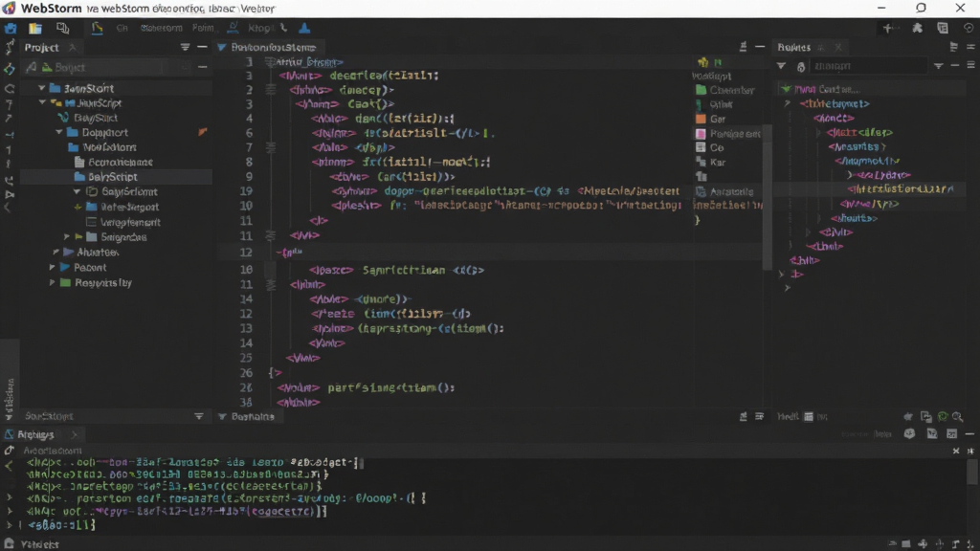This screenshot has width=980, height=551.
Task: Close the right tool panel tab
Action: point(838,48)
